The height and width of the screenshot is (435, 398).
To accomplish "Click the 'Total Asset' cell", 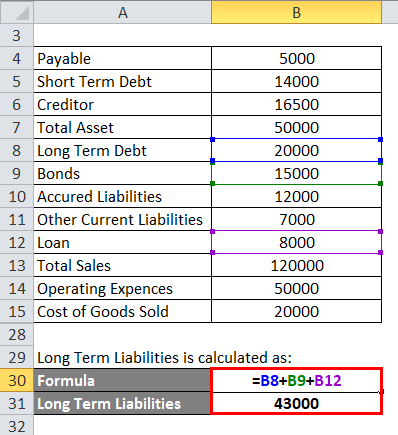I will [122, 127].
